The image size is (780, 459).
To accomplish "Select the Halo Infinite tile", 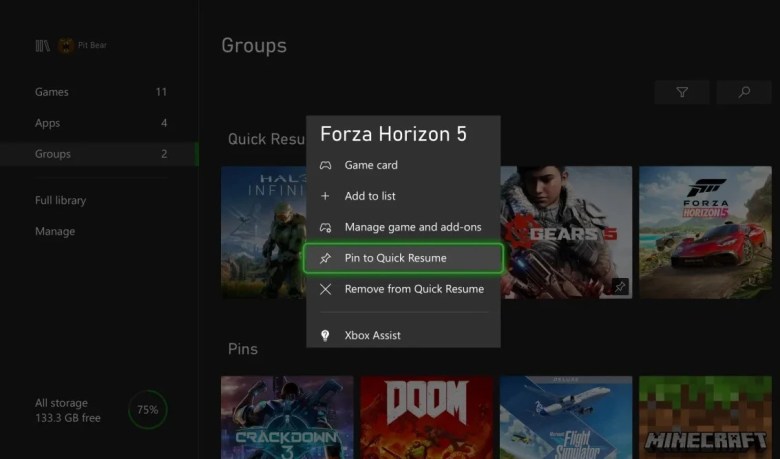I will 264,232.
